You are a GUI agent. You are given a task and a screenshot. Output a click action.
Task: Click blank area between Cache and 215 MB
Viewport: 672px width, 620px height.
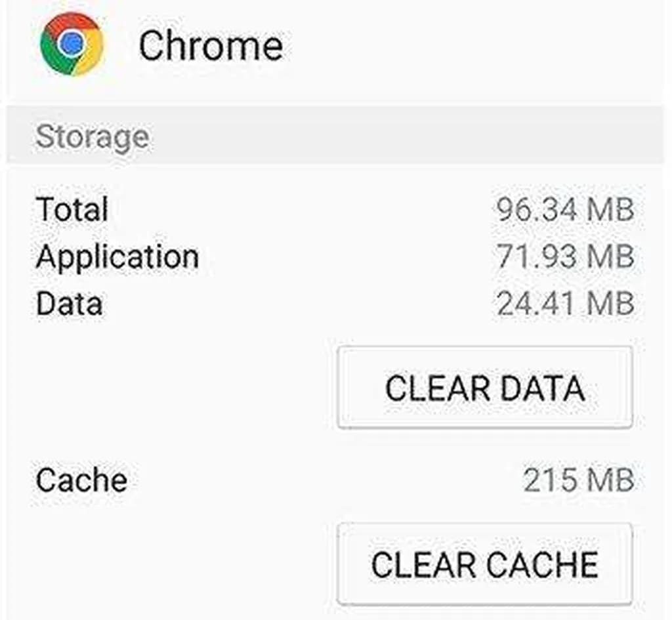click(322, 480)
